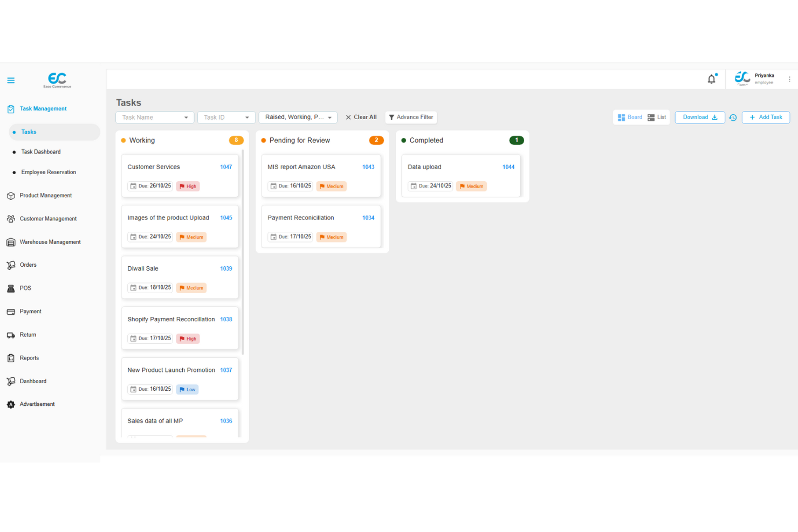The image size is (798, 532).
Task: Click the Orders cart icon
Action: coord(11,265)
